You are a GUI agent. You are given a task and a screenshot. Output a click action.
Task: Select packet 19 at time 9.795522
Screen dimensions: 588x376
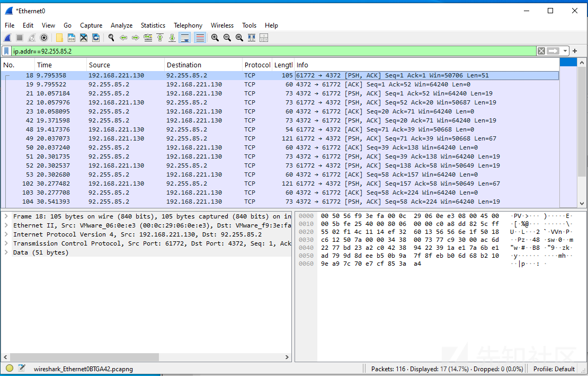pyautogui.click(x=280, y=84)
